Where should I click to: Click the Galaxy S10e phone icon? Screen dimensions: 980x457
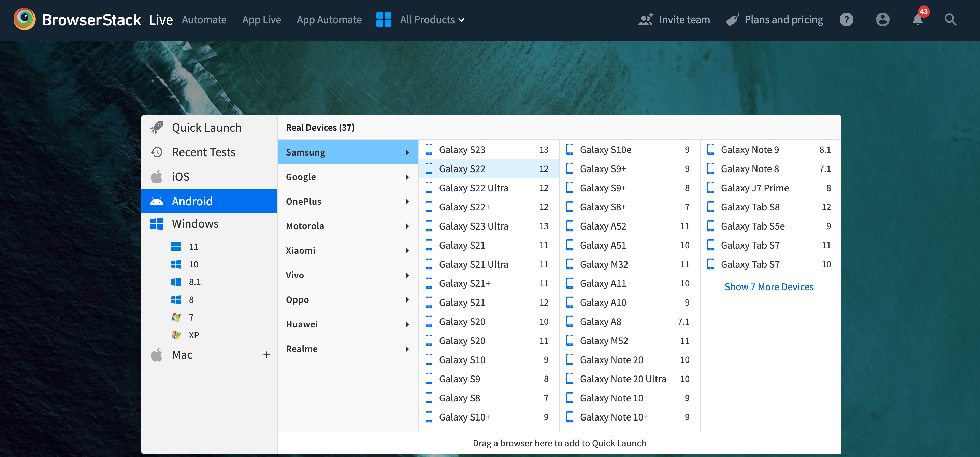tap(570, 149)
